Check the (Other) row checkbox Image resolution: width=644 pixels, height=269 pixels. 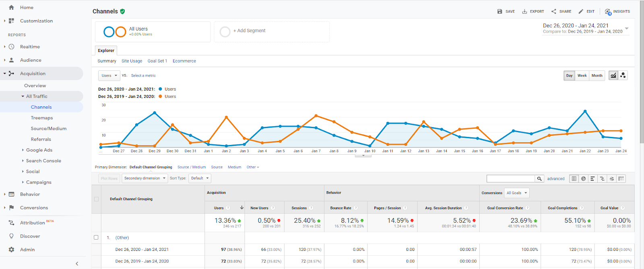point(96,238)
